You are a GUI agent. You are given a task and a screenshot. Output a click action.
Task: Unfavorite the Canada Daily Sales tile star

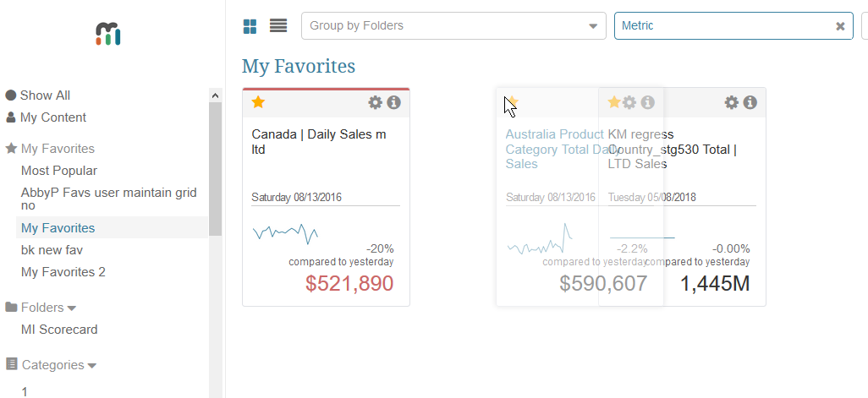pos(259,102)
